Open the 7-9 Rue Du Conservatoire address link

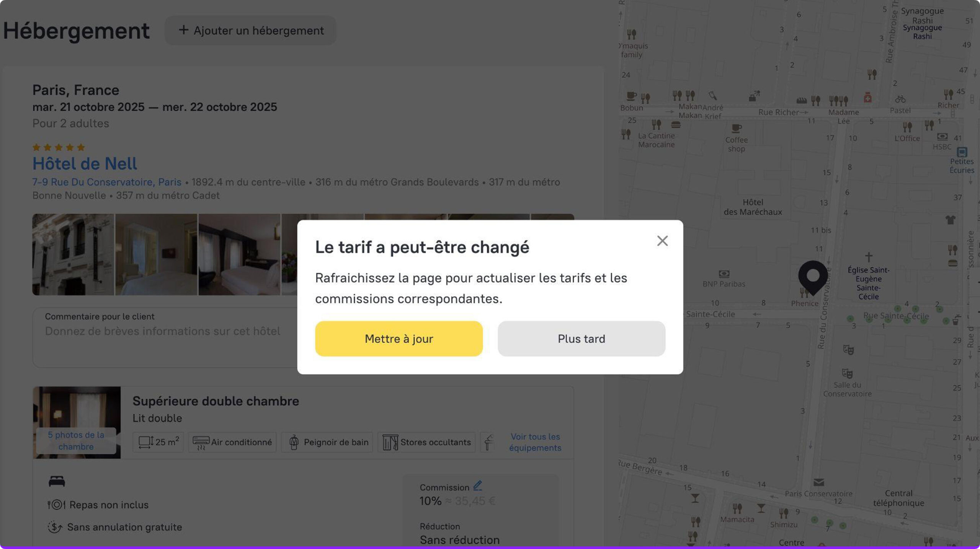click(107, 182)
